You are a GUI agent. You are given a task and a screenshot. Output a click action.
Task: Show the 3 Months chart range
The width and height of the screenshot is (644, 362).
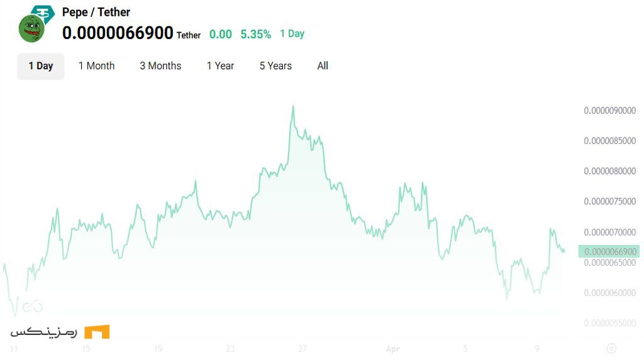(160, 66)
